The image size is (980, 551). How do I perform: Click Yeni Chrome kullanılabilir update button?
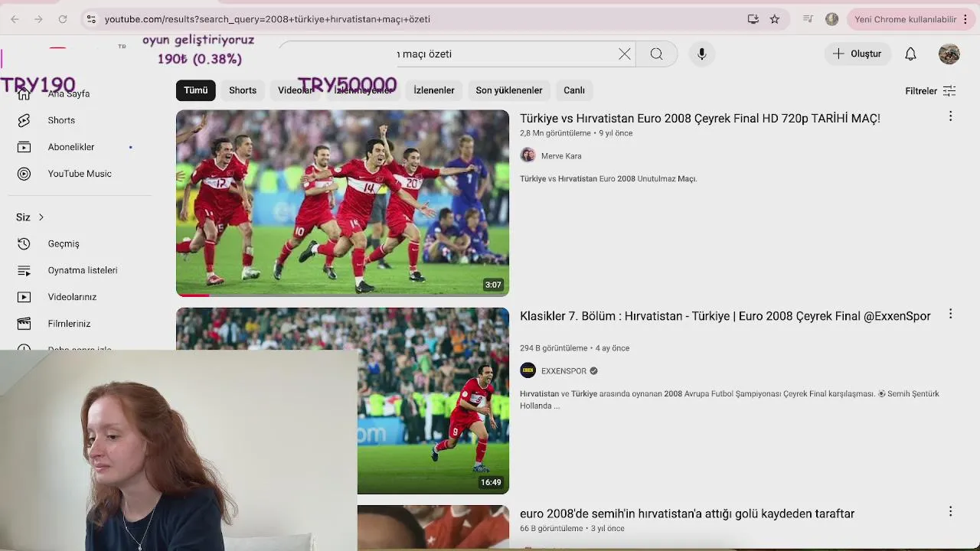905,19
